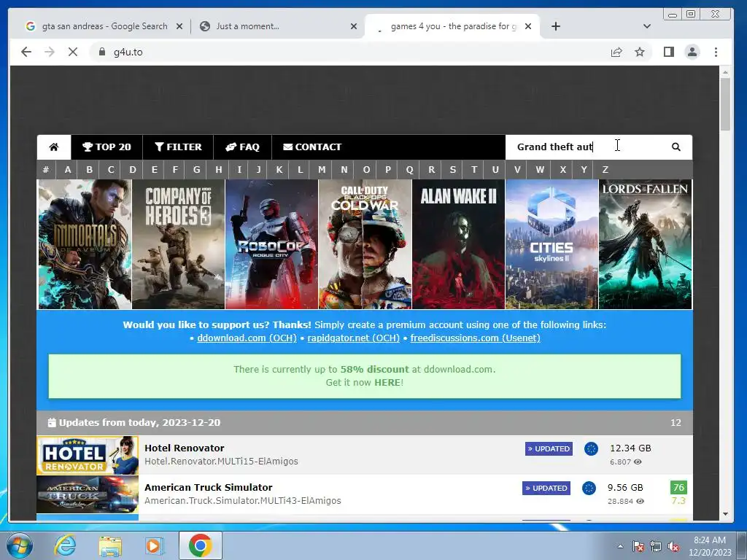Screen dimensions: 747x560
Task: Open Call of Duty Cold War cover
Action: coord(365,244)
